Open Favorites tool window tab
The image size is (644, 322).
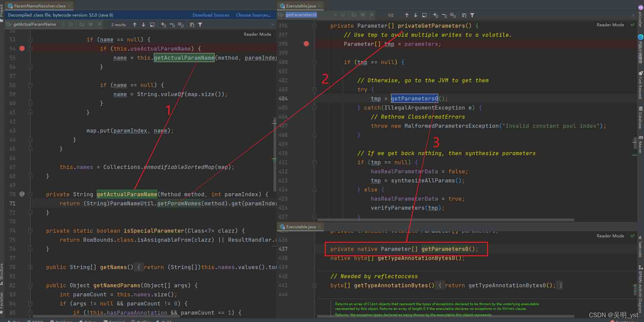pos(2,303)
